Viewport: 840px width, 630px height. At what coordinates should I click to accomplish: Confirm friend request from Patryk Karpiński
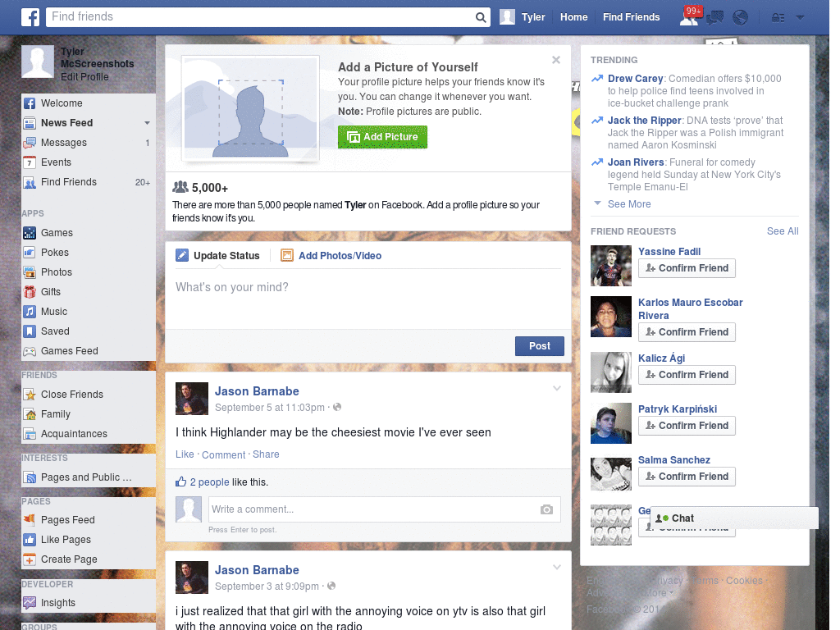pos(687,426)
